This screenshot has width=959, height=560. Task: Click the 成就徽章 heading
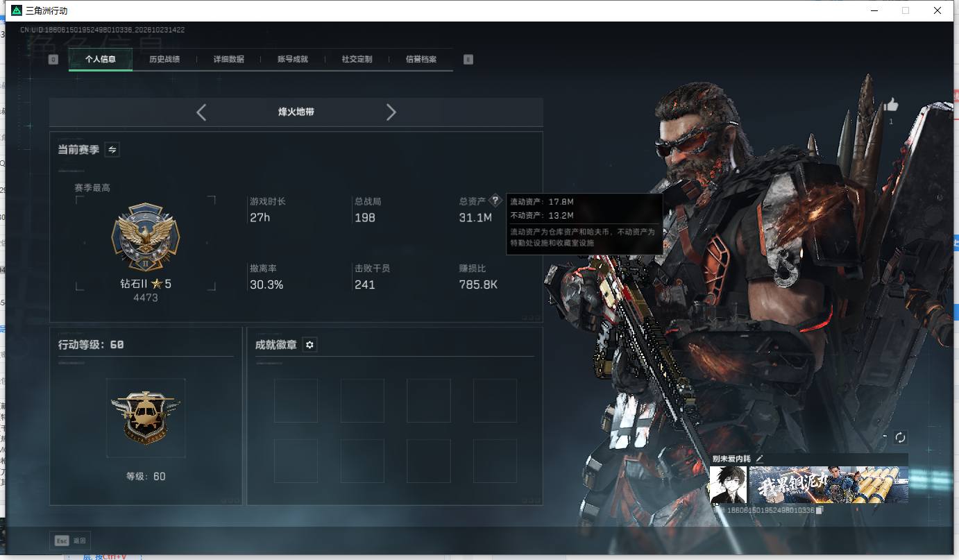coord(276,345)
